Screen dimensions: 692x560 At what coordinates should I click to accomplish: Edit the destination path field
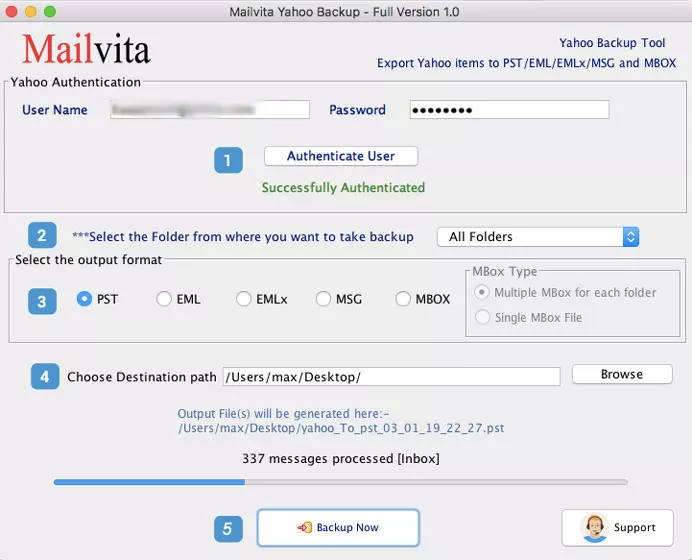pyautogui.click(x=391, y=377)
